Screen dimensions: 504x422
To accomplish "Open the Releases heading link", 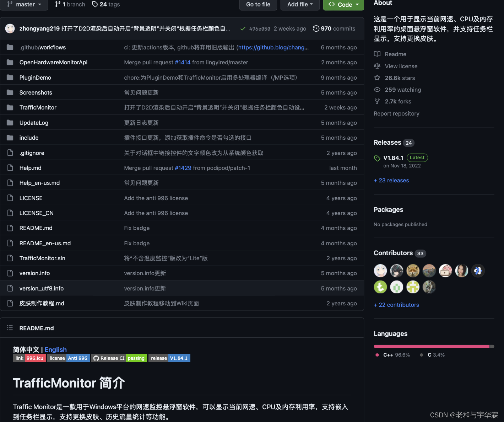I will 387,143.
